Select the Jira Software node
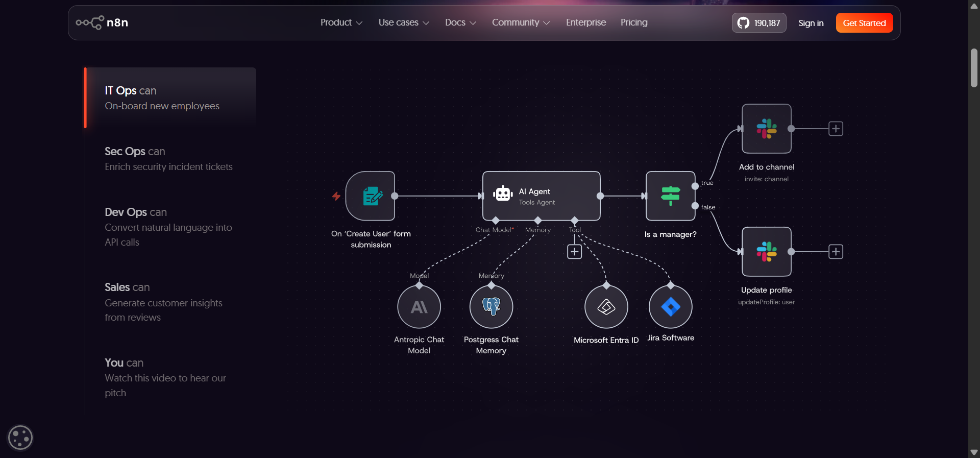980x458 pixels. (x=671, y=307)
